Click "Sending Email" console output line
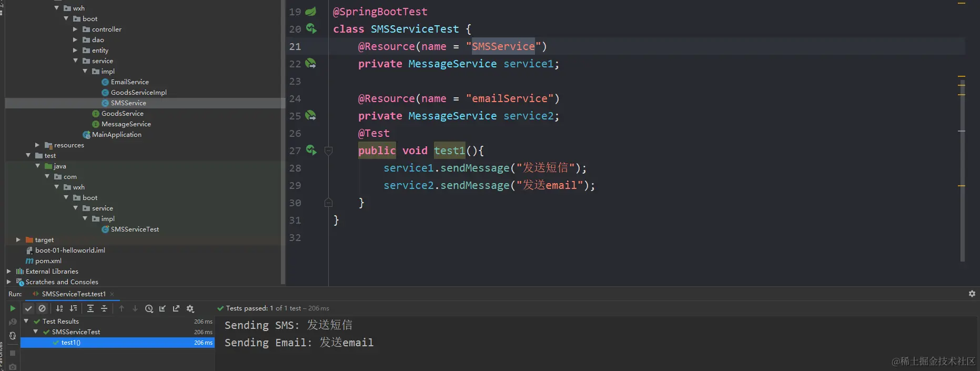This screenshot has height=371, width=980. tap(299, 343)
